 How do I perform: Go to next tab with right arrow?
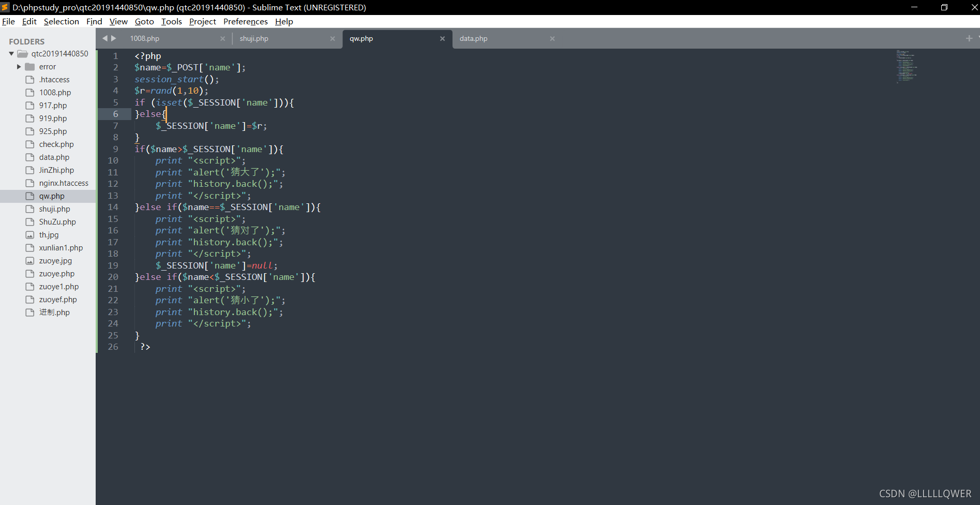[114, 38]
